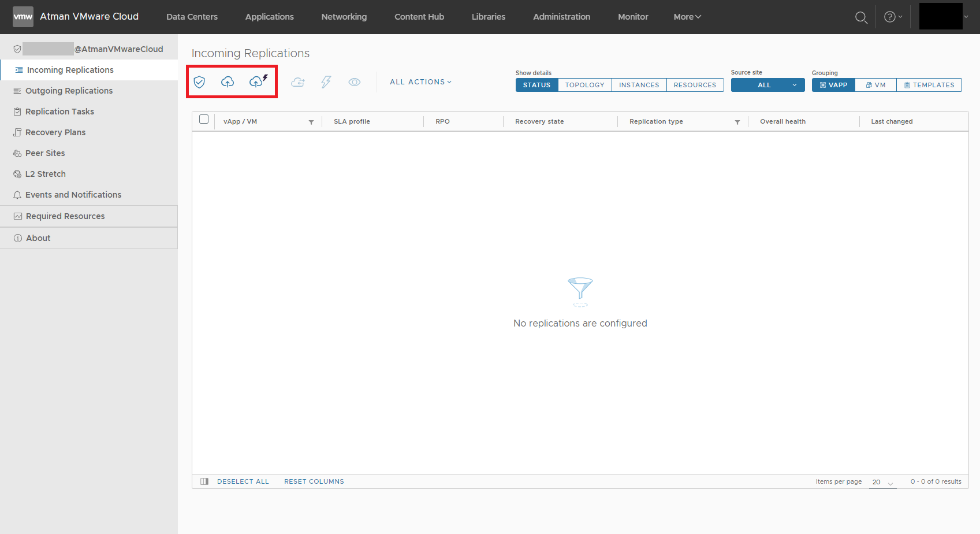Switch grouping to Templates
Screen dimensions: 980x534
point(929,85)
